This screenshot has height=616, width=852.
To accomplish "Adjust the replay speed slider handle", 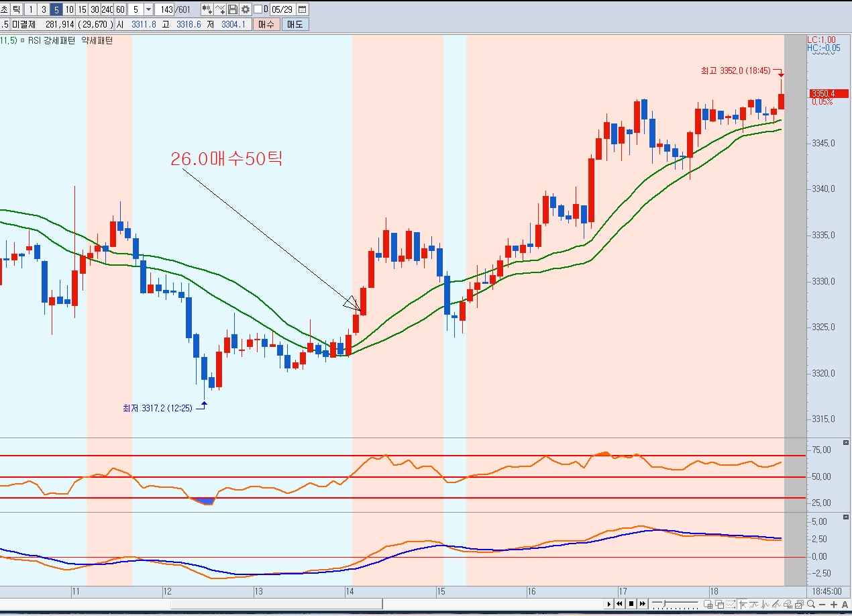I will [664, 604].
